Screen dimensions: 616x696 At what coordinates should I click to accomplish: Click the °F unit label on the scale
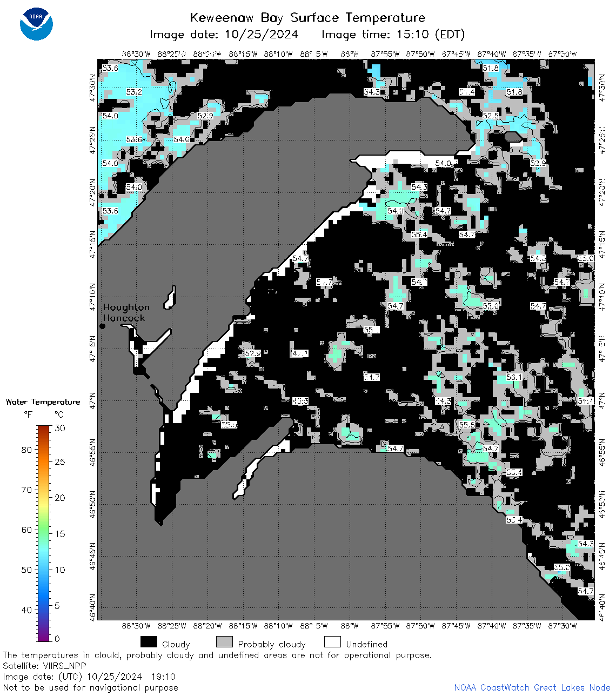click(x=29, y=414)
